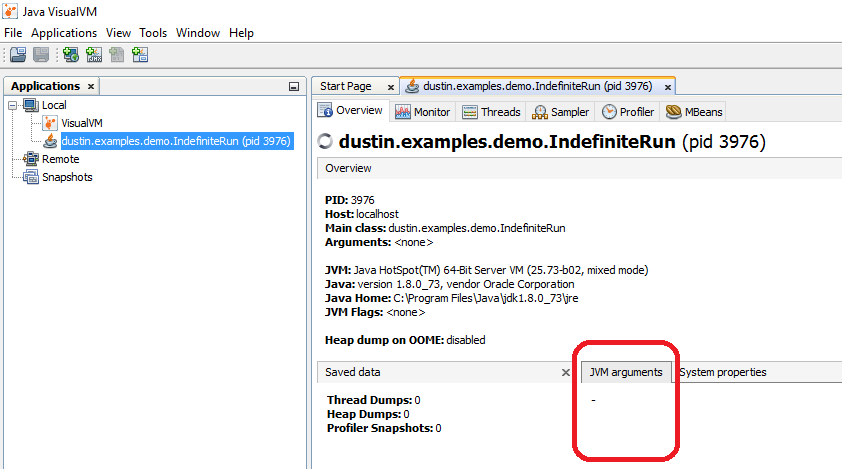The image size is (842, 469).
Task: Click the Load snapshot toolbar icon
Action: 18,54
